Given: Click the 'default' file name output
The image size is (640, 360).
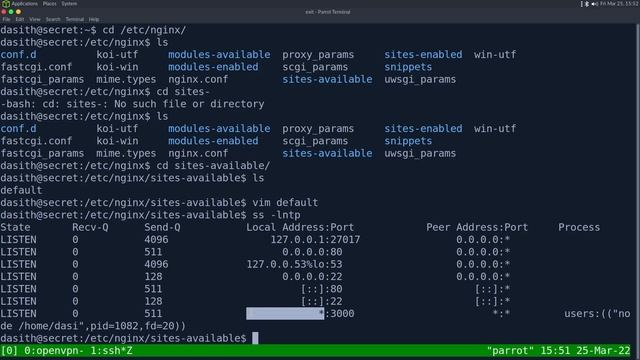Looking at the screenshot, I should click(21, 191).
